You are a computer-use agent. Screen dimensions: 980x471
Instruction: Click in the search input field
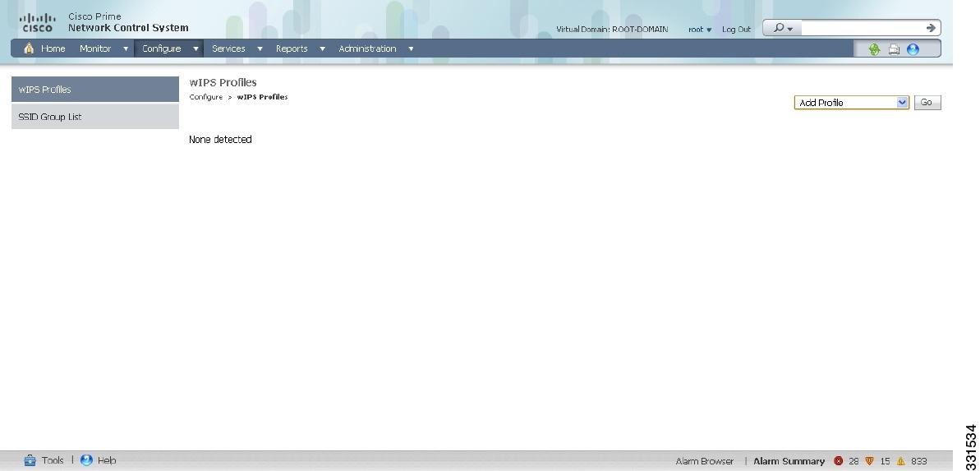tap(863, 27)
